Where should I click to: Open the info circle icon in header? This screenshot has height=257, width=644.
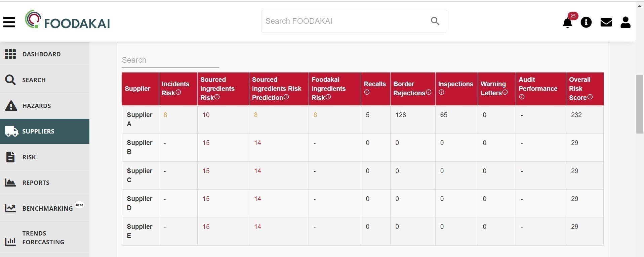pyautogui.click(x=586, y=22)
